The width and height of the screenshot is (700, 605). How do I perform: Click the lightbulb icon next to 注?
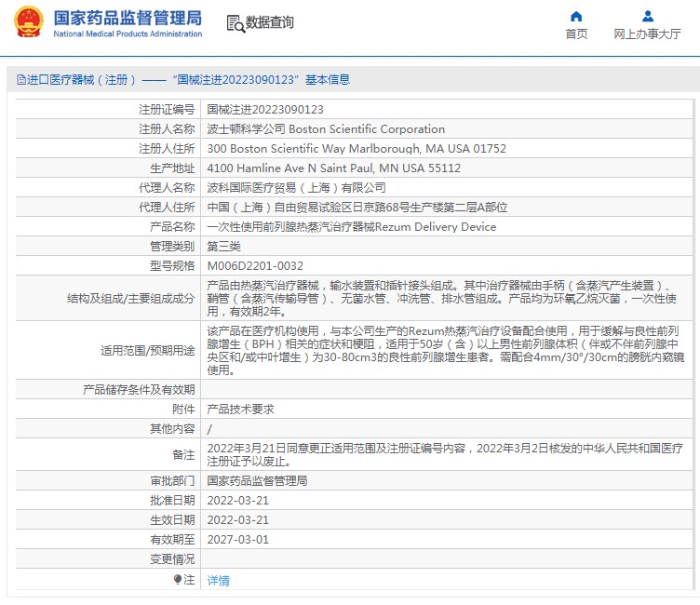tap(178, 580)
